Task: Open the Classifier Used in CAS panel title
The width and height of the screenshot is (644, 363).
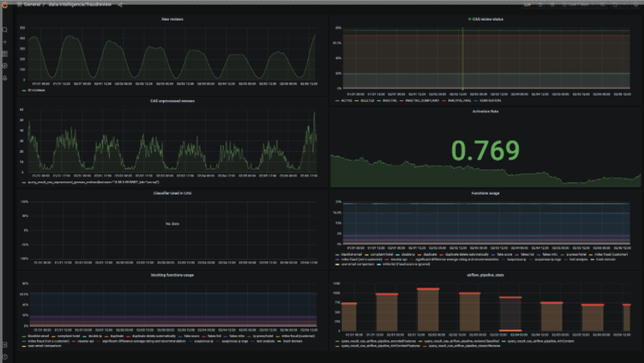Action: tap(172, 193)
